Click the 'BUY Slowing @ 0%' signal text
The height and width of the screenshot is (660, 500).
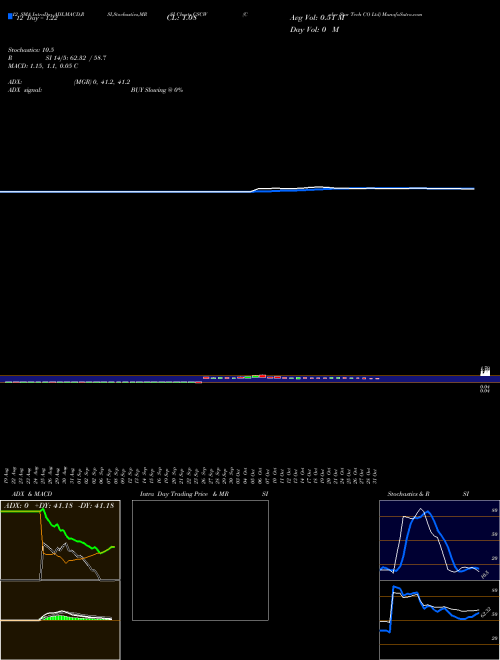click(x=157, y=90)
